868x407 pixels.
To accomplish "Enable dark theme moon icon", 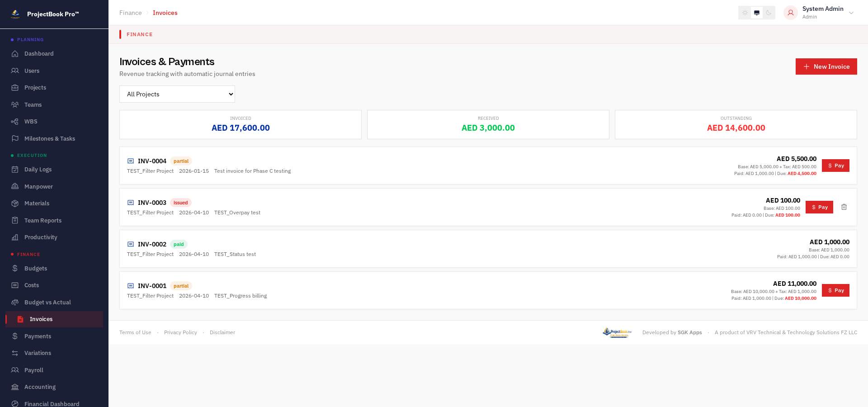I will coord(769,13).
